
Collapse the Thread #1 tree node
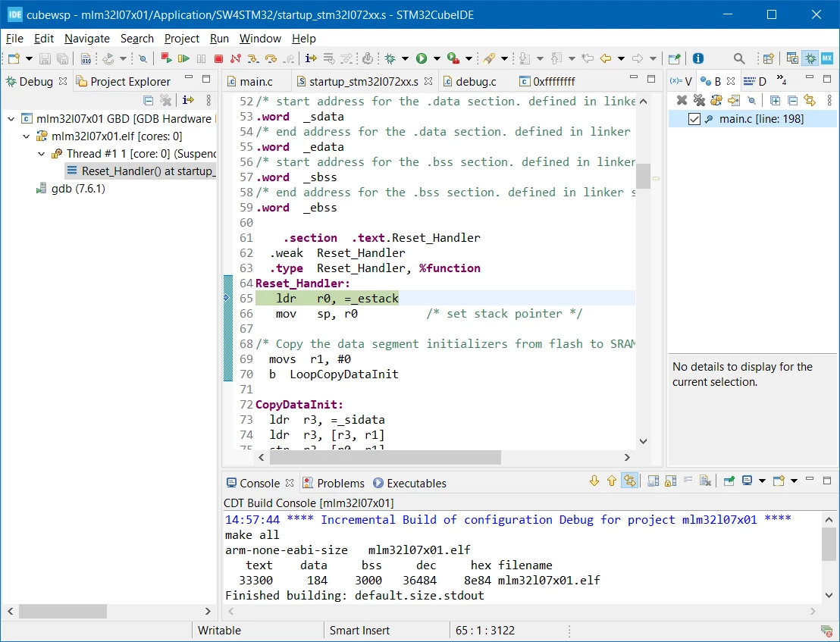(x=41, y=154)
